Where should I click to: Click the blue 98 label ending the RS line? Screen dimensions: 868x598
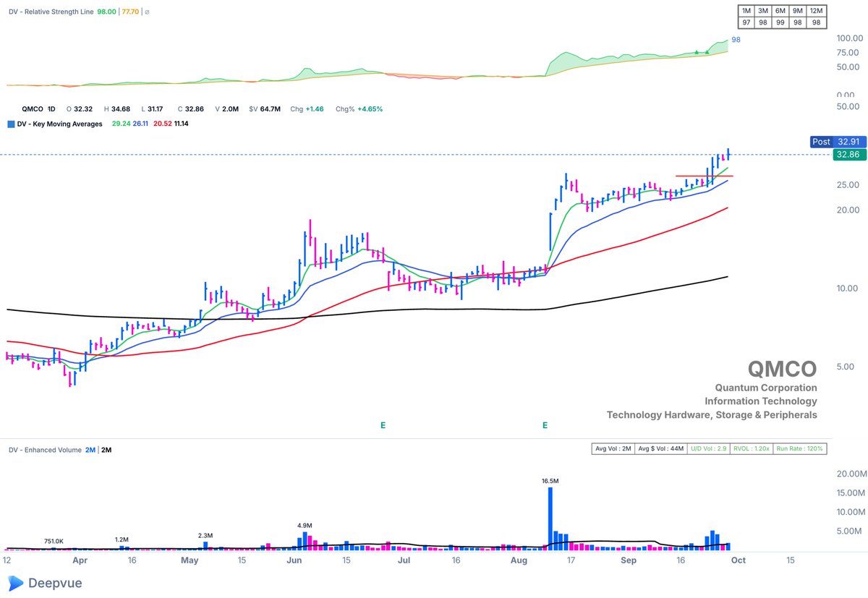click(x=737, y=40)
